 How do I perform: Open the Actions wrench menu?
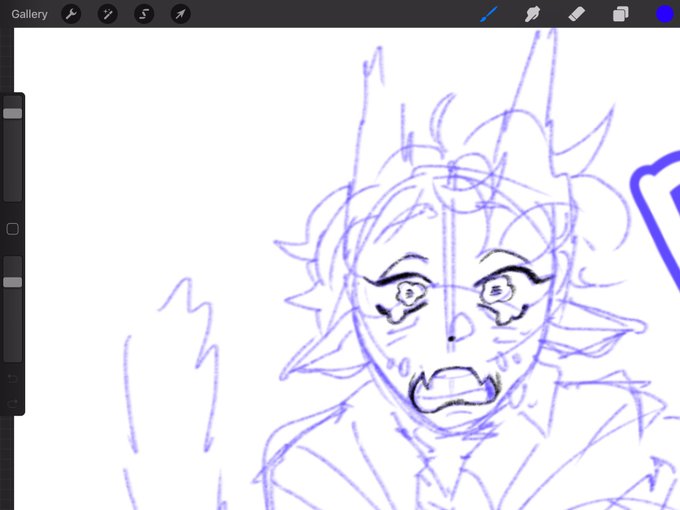71,14
